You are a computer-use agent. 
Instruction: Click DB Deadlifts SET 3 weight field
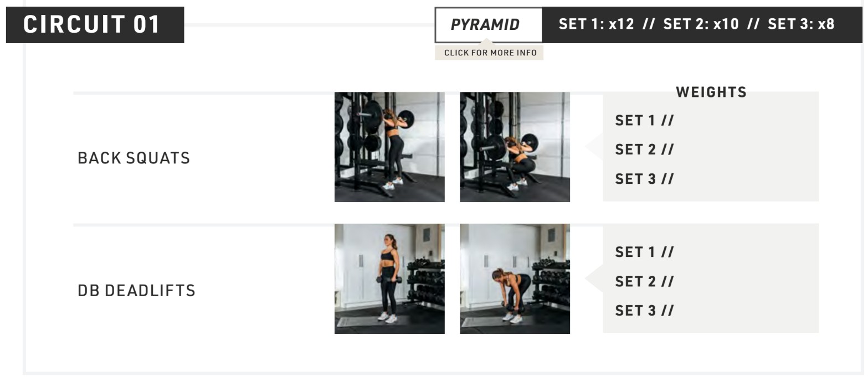pyautogui.click(x=712, y=311)
